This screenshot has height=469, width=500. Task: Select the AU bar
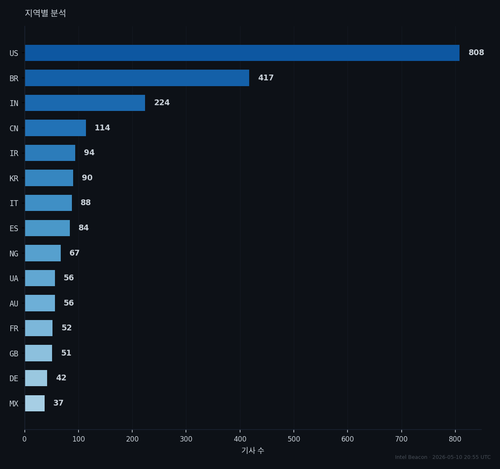[x=40, y=303]
